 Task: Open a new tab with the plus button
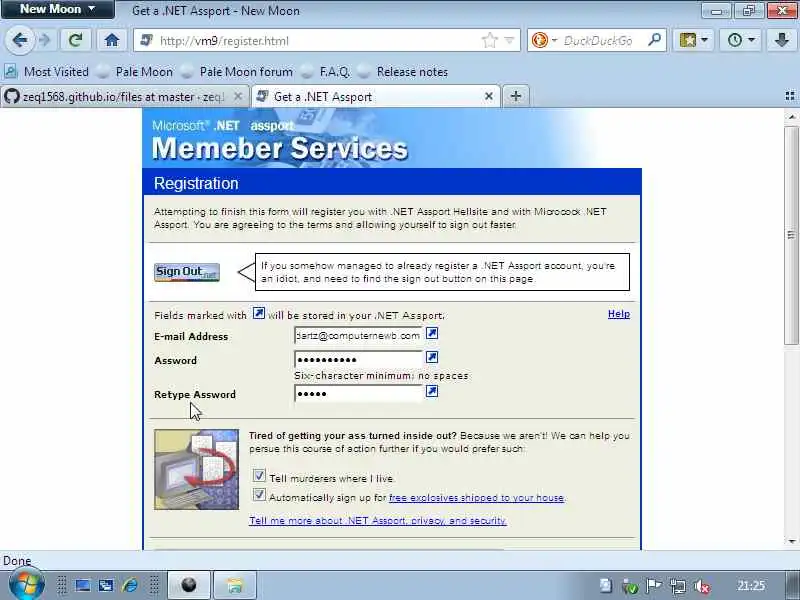point(516,96)
